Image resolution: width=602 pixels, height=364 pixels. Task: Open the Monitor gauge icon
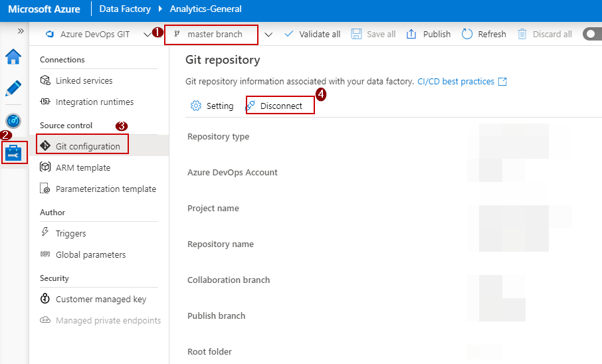[x=13, y=121]
